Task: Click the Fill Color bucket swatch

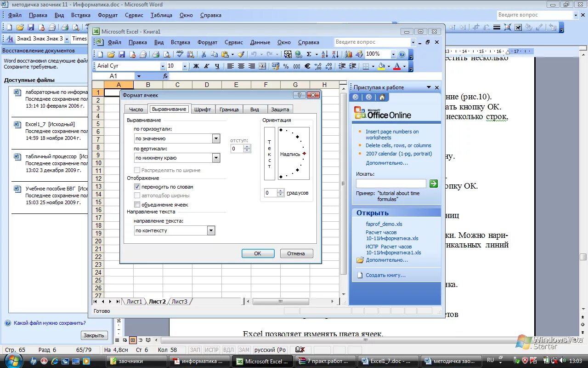Action: [x=381, y=66]
